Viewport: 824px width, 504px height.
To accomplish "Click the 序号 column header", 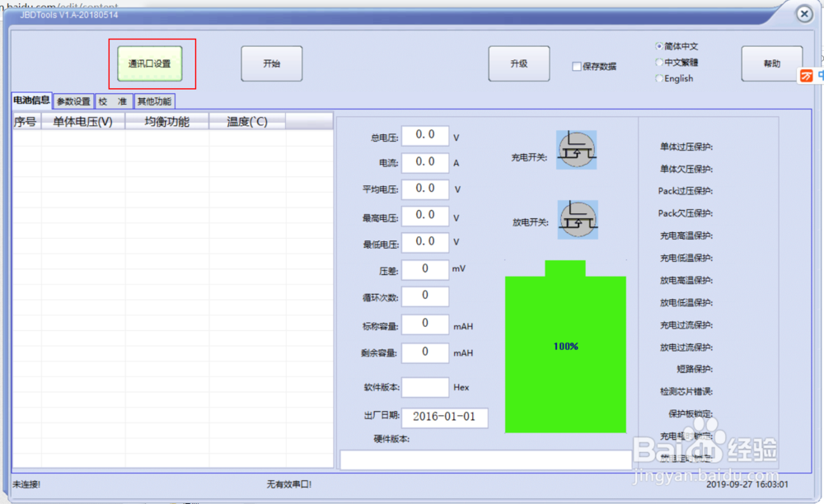I will [x=26, y=122].
